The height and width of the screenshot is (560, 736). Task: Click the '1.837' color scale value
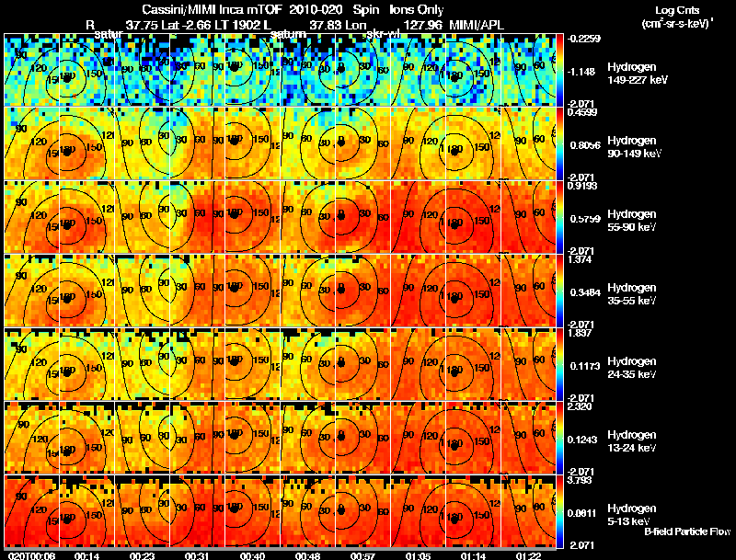(580, 333)
